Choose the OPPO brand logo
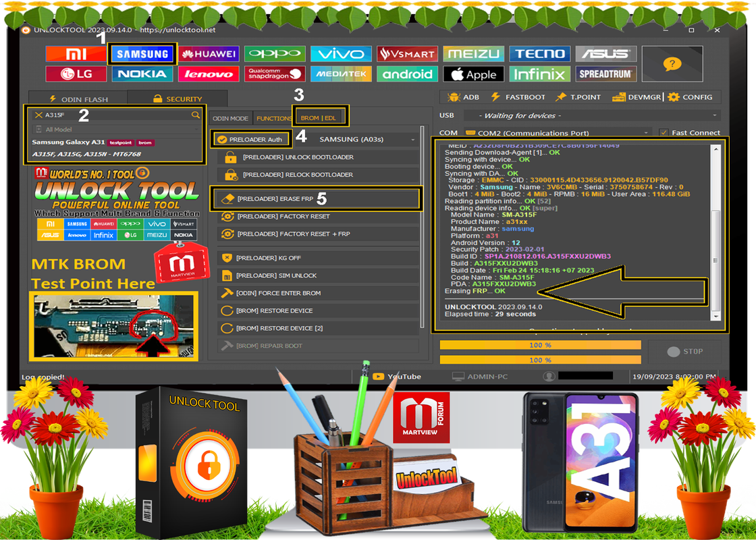This screenshot has height=540, width=756. pos(275,54)
